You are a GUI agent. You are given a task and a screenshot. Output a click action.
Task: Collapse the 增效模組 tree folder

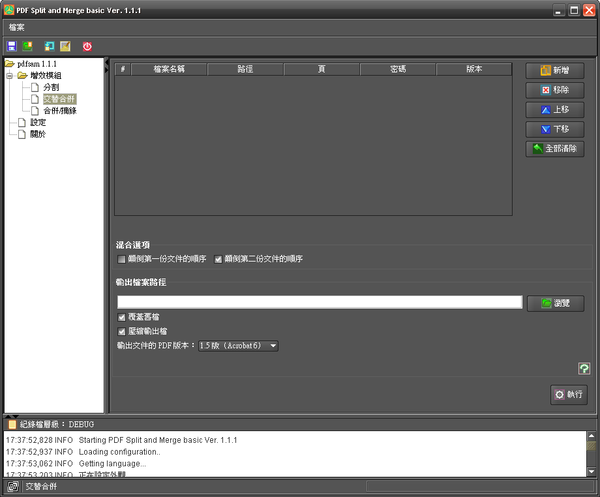[x=10, y=76]
